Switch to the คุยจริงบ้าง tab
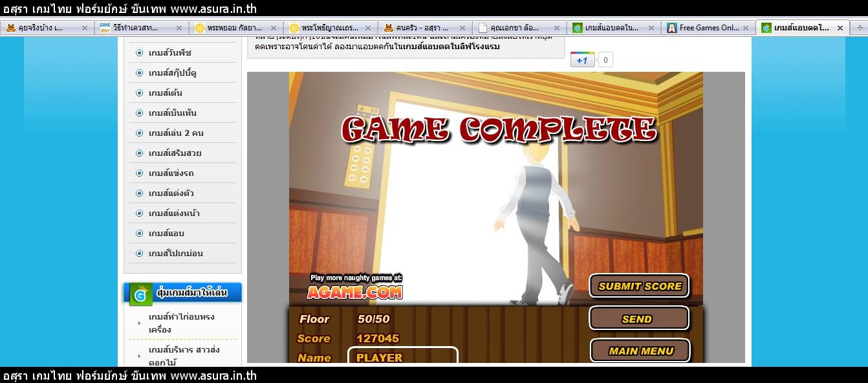This screenshot has height=383, width=868. 47,28
